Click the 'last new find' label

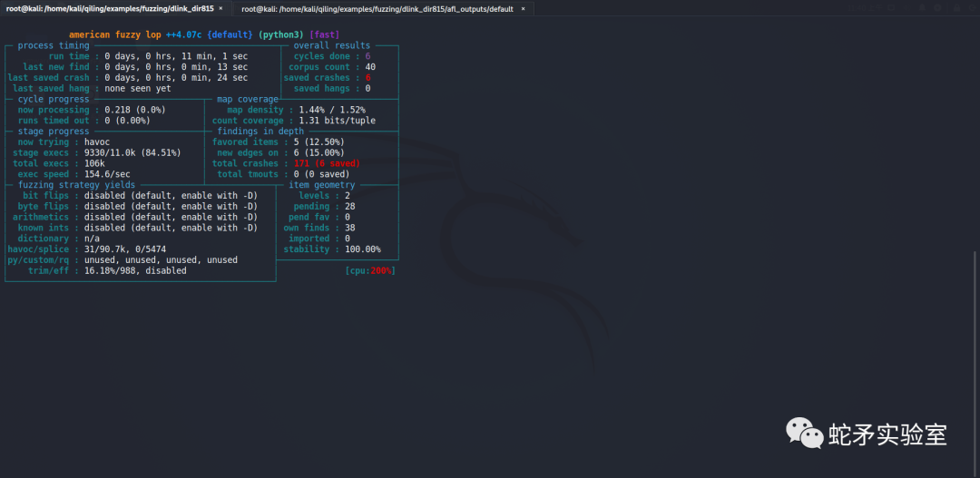[x=56, y=67]
